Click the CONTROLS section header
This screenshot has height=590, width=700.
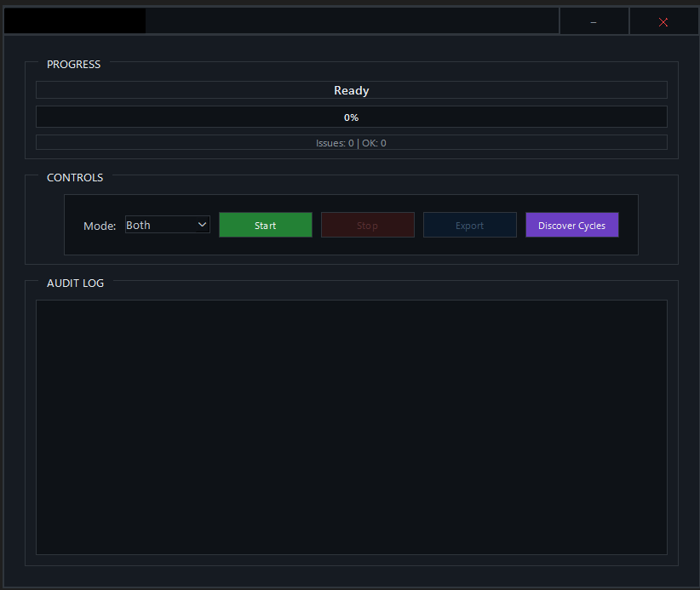(x=75, y=177)
